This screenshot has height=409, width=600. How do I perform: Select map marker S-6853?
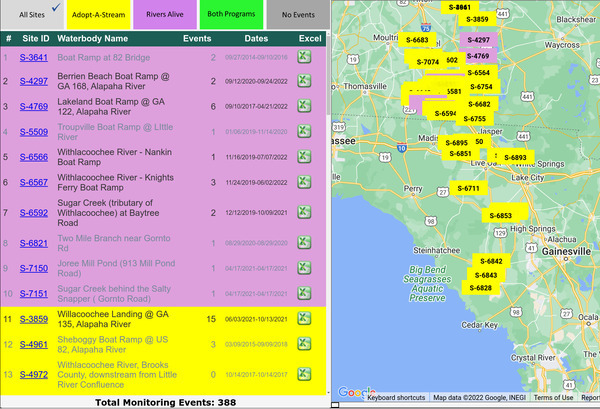501,216
